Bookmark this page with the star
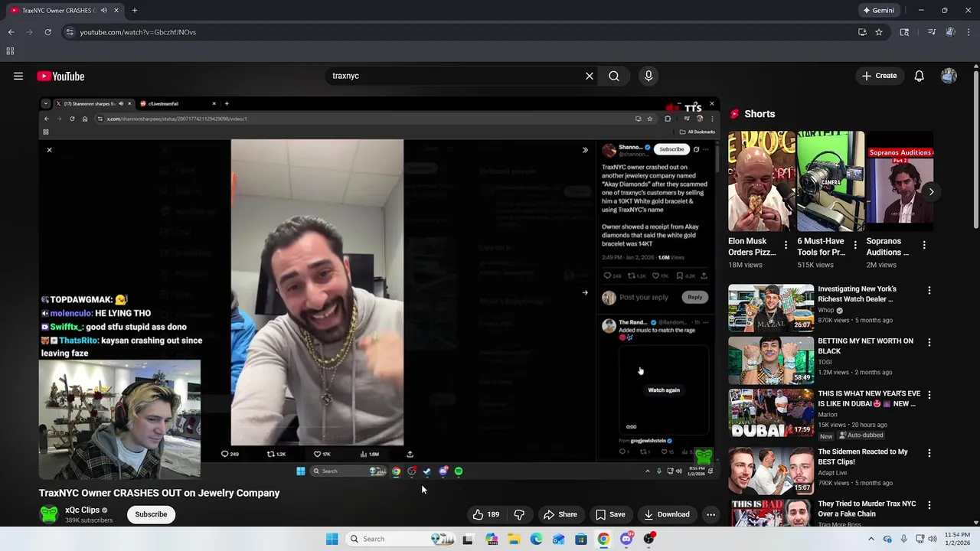This screenshot has width=980, height=551. click(879, 32)
